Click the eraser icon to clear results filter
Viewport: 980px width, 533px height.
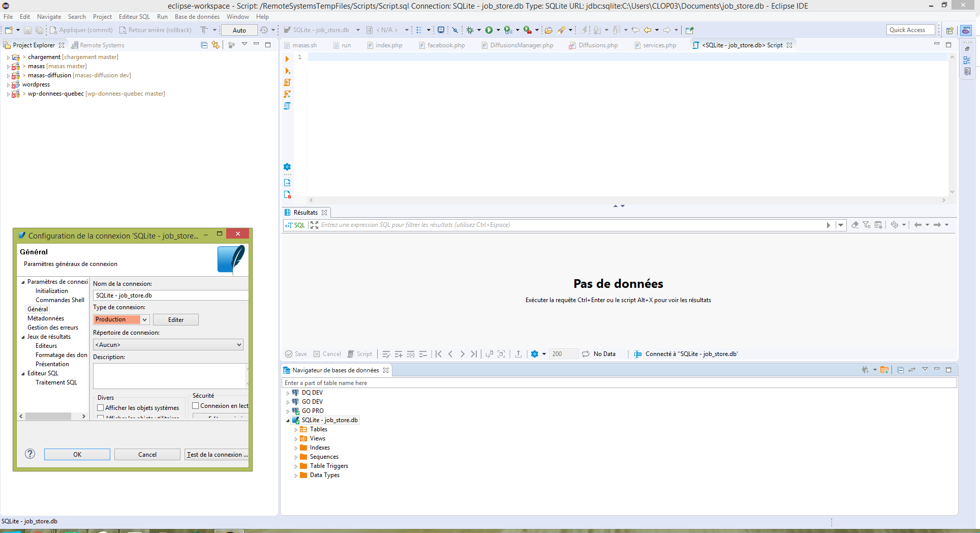coord(855,225)
